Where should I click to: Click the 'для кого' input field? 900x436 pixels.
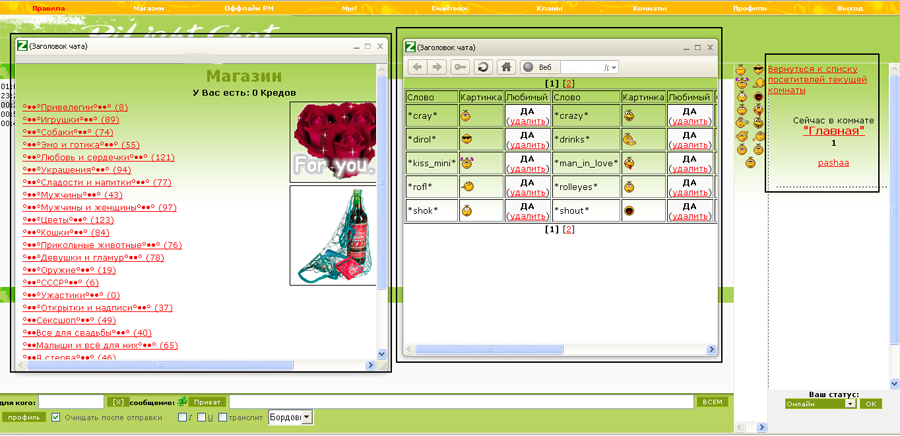coord(71,402)
